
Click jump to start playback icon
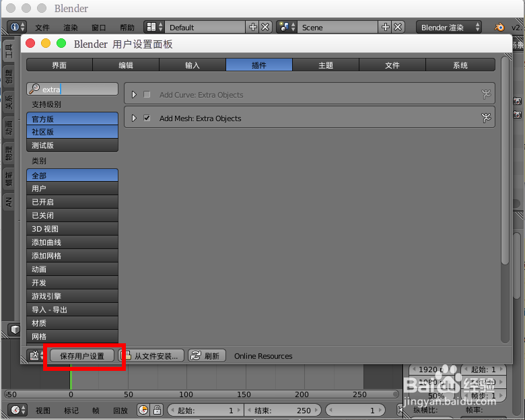click(x=400, y=410)
